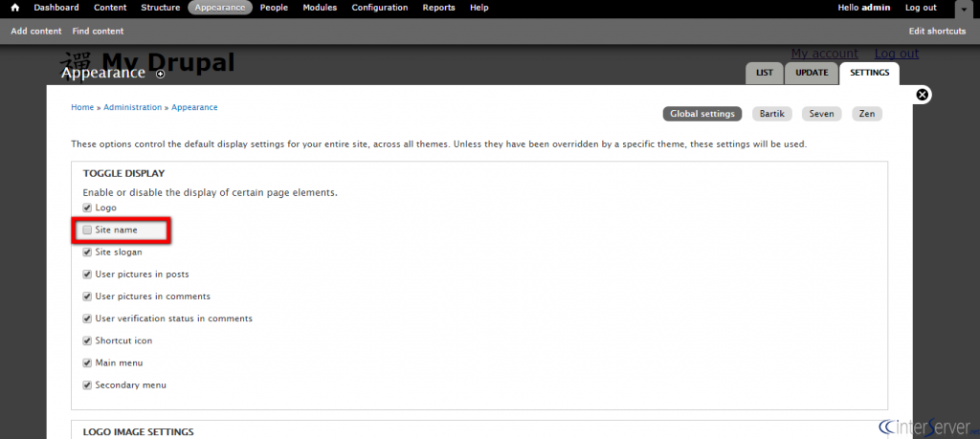
Task: Click the Appearance breadcrumb link
Action: [194, 107]
